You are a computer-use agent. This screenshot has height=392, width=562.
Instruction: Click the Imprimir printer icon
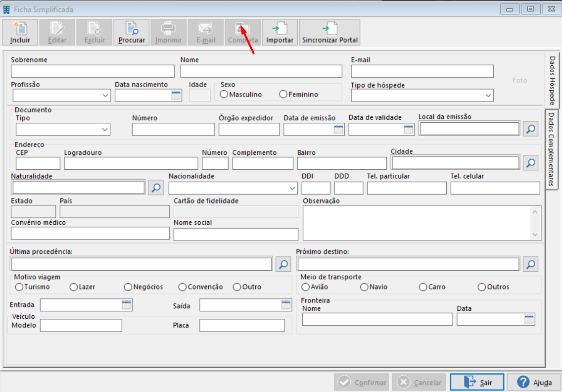tap(169, 32)
